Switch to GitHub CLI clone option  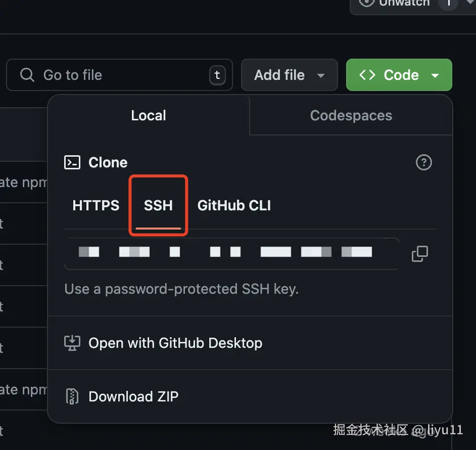coord(234,205)
